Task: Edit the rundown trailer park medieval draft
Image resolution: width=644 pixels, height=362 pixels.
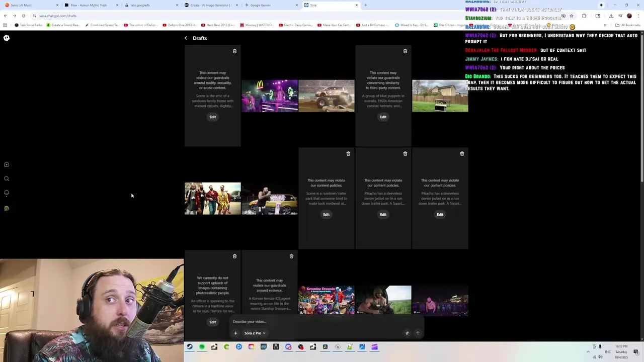Action: pos(326,214)
